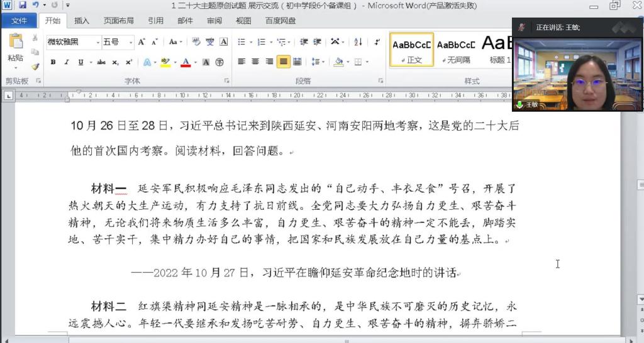The height and width of the screenshot is (343, 644).
Task: Switch to the 插入 (Insert) tab
Action: (x=82, y=21)
